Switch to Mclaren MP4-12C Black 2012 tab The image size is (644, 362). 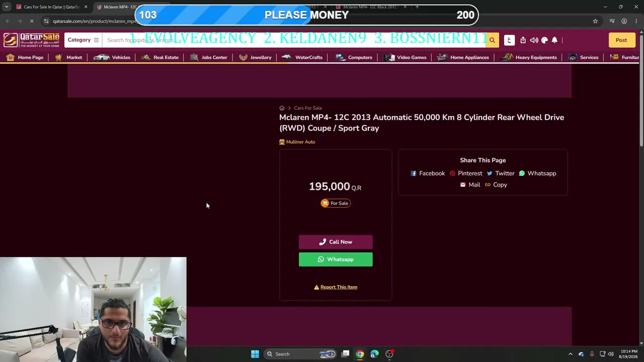pyautogui.click(x=370, y=7)
